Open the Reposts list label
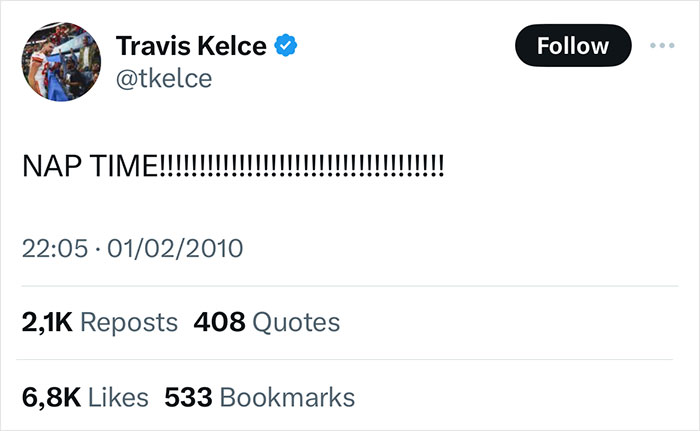 coord(128,322)
